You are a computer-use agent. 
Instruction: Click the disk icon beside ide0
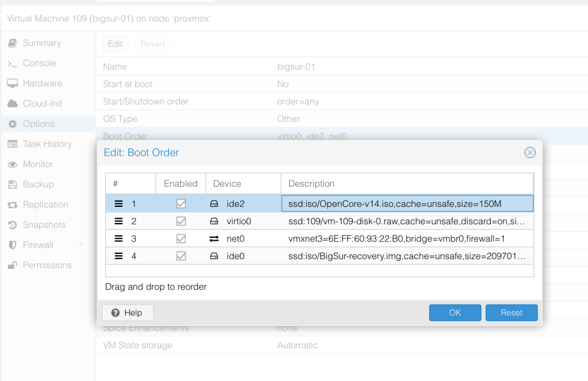214,256
